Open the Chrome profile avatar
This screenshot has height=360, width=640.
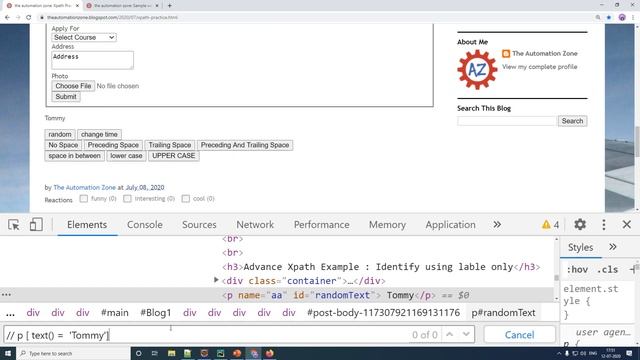[x=622, y=18]
